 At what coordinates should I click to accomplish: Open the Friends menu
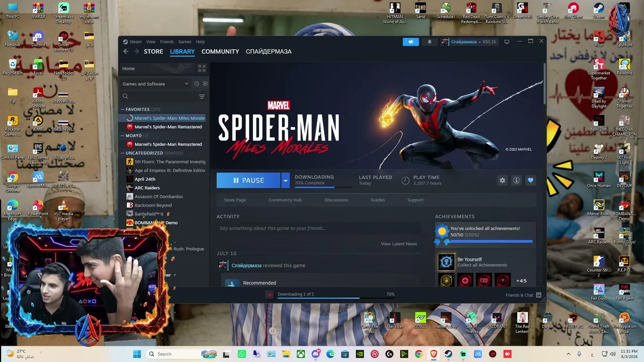[167, 42]
